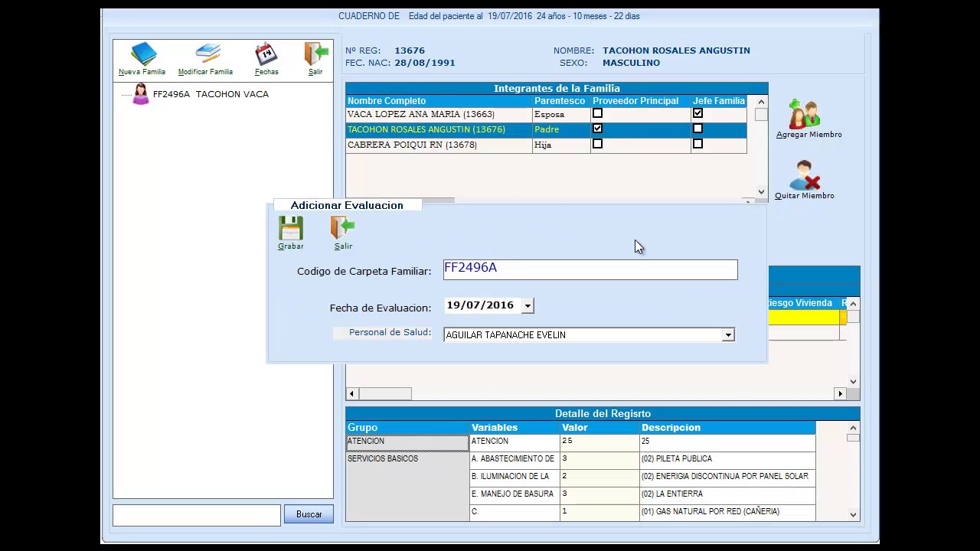Click the Parentesco column header
980x551 pixels.
[561, 101]
